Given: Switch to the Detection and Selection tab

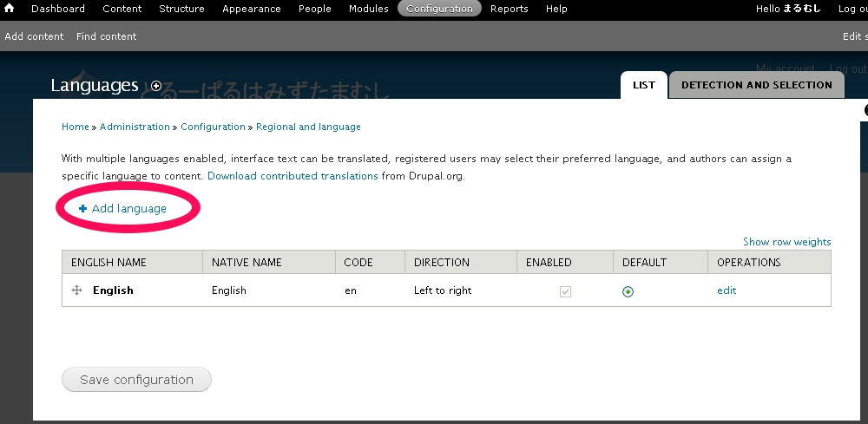Looking at the screenshot, I should (756, 85).
